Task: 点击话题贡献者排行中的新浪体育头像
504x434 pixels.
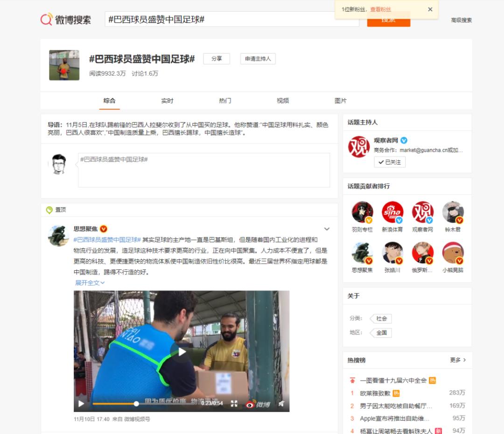Action: tap(392, 212)
